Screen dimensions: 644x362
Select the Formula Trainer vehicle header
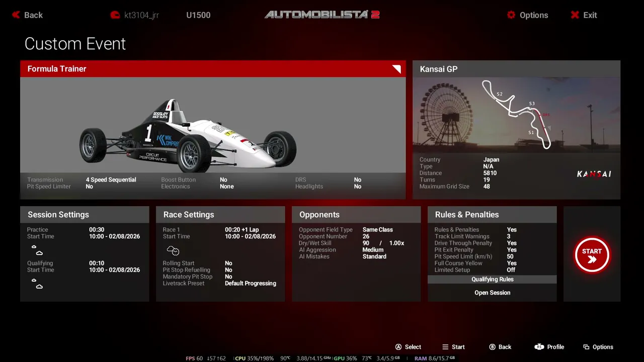coord(213,69)
